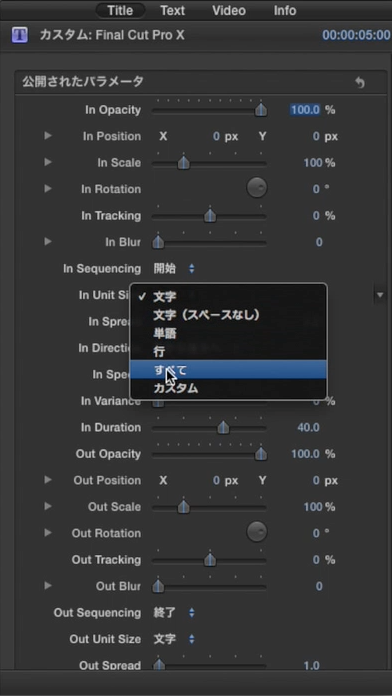Open the down arrow menu beside In Unit Size
Image resolution: width=392 pixels, height=696 pixels.
tap(380, 295)
